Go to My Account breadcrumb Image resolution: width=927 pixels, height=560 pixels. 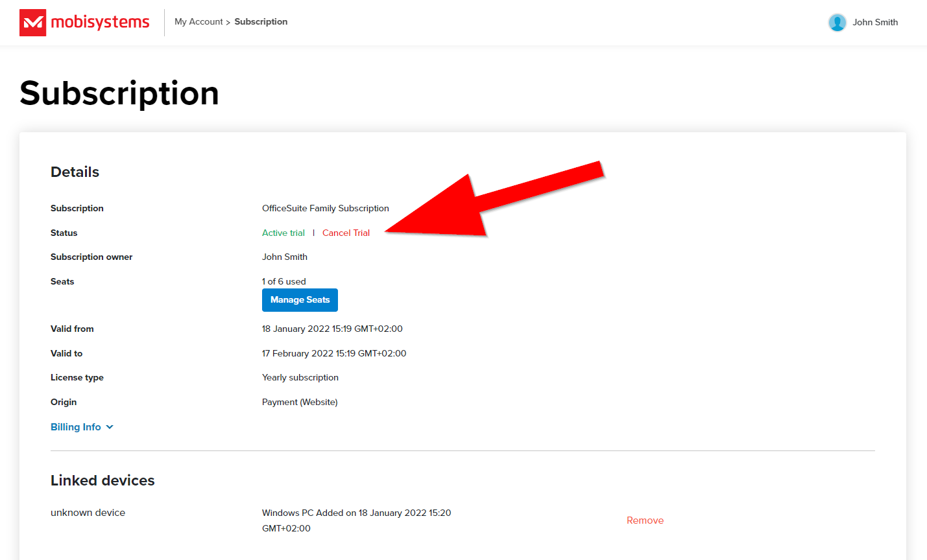tap(199, 21)
